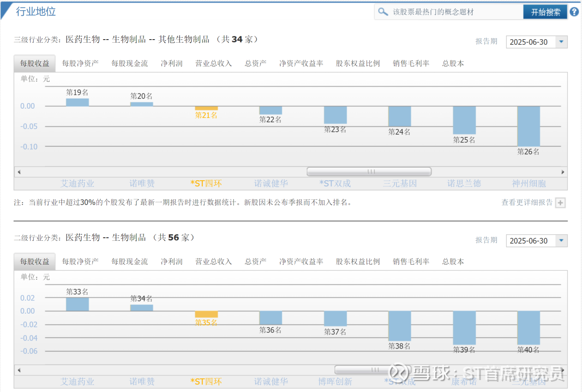This screenshot has height=392, width=582.
Task: Click the left scroll arrow under the 三级行业 chart
Action: point(19,172)
